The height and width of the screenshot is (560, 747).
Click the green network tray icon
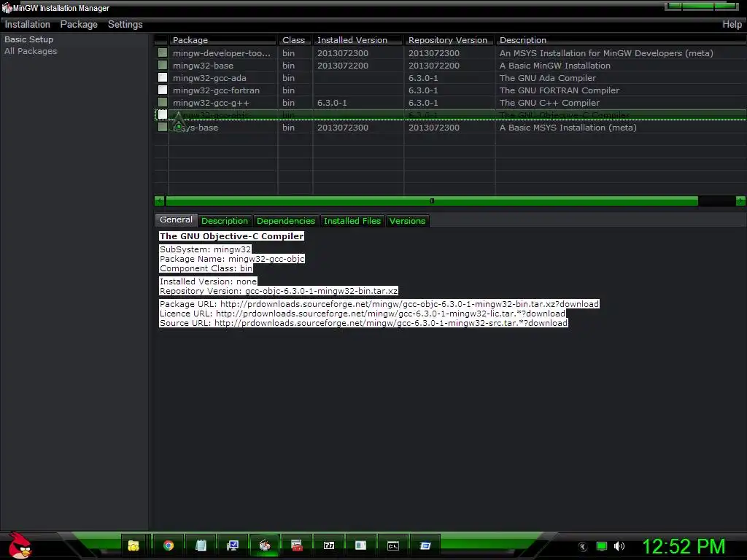tap(602, 547)
